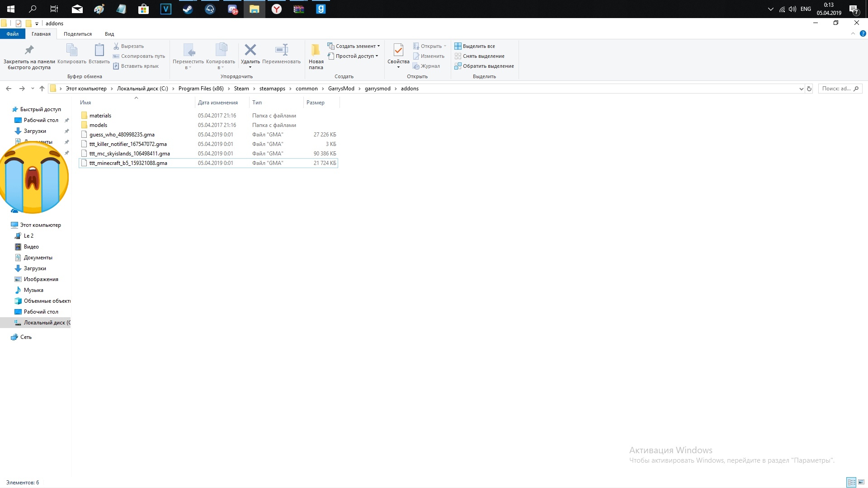Click the search box (Поиск)

[836, 89]
